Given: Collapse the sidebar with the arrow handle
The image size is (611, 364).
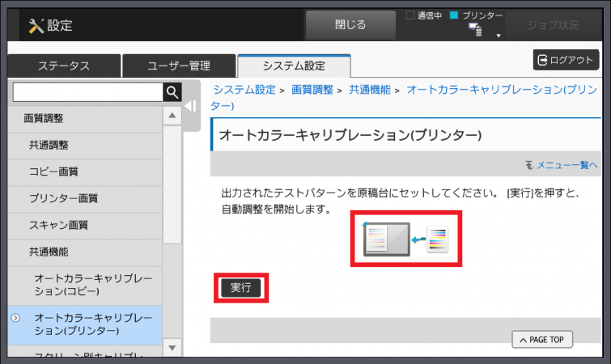Looking at the screenshot, I should (x=191, y=106).
